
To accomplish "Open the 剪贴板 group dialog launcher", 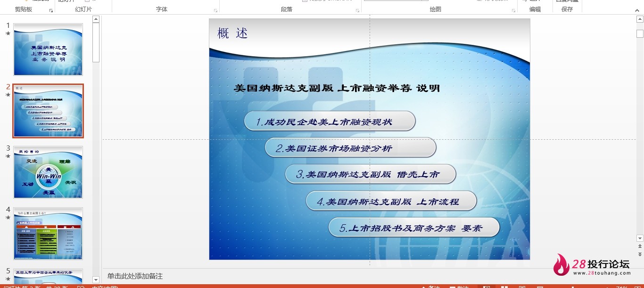I will tap(51, 10).
